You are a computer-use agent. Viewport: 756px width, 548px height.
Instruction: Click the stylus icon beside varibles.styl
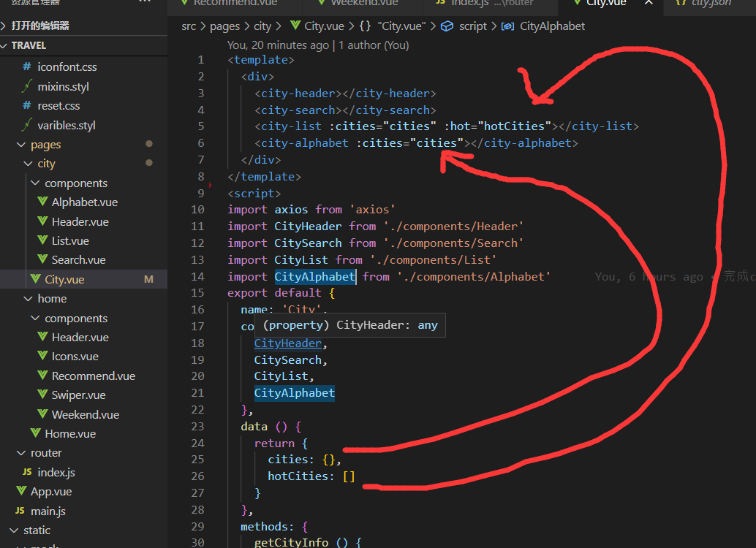[27, 124]
